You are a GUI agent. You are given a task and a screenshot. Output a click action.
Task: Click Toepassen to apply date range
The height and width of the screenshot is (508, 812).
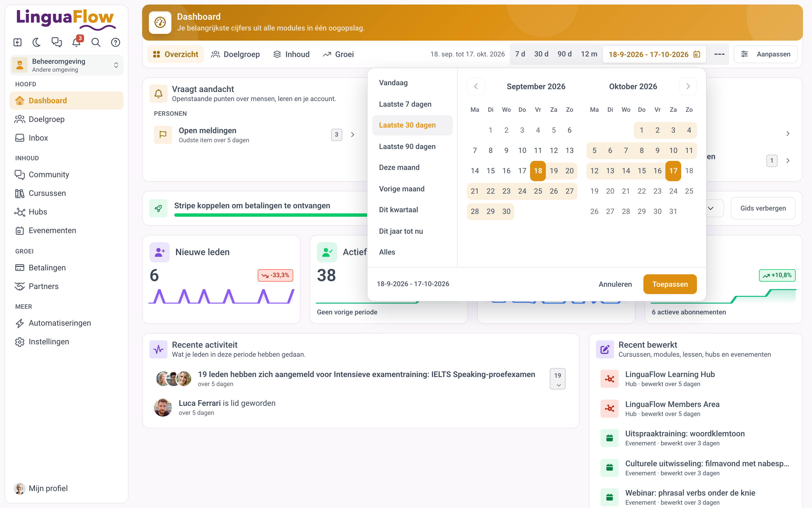pyautogui.click(x=670, y=284)
